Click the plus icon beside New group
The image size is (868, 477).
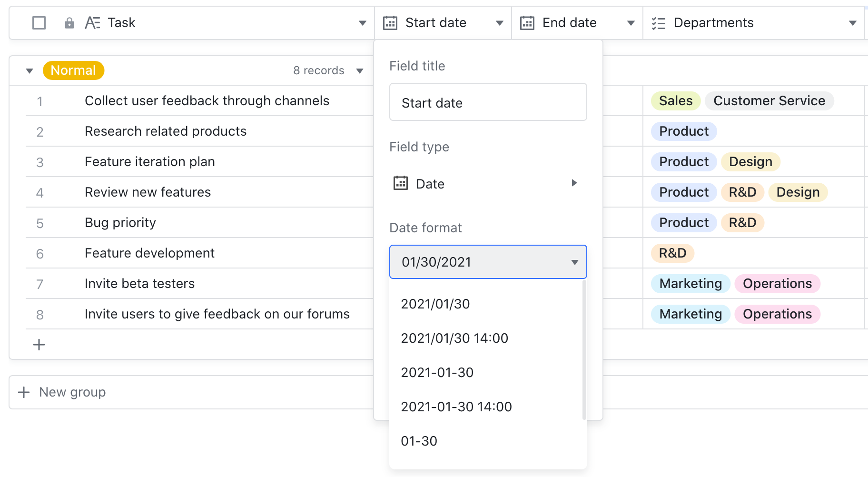23,392
